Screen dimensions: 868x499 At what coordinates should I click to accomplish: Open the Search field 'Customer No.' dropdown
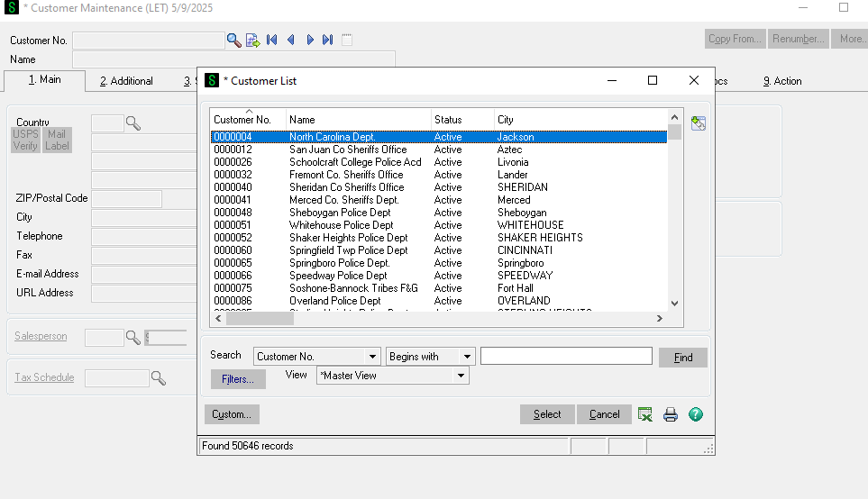(x=373, y=357)
